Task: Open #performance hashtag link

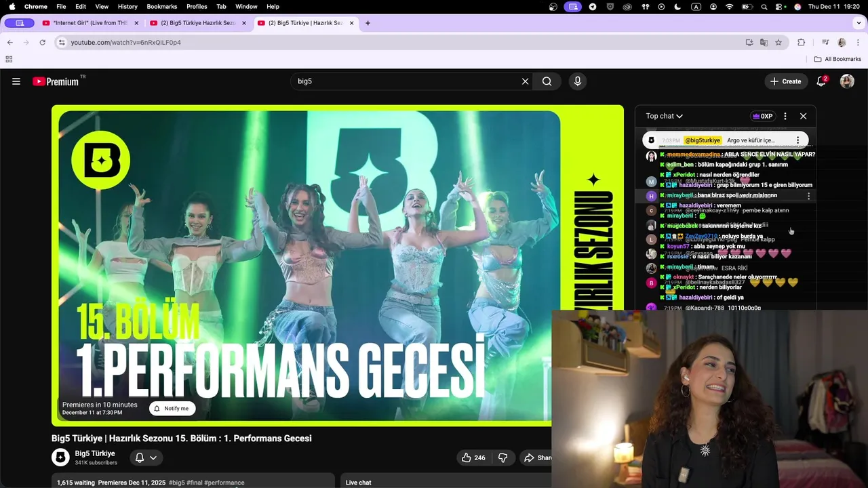Action: (x=224, y=483)
